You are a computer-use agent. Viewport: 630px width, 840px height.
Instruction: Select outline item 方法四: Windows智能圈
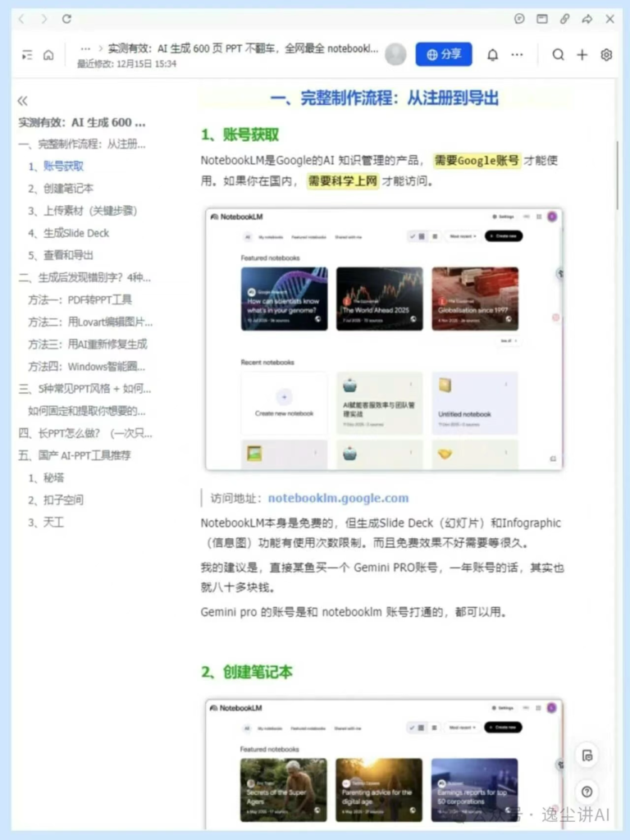87,367
